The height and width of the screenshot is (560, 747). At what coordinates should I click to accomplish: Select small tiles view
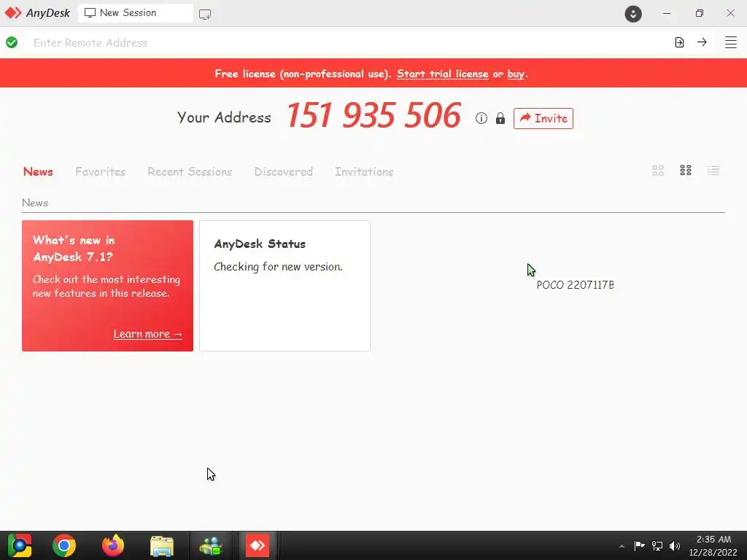(x=686, y=171)
